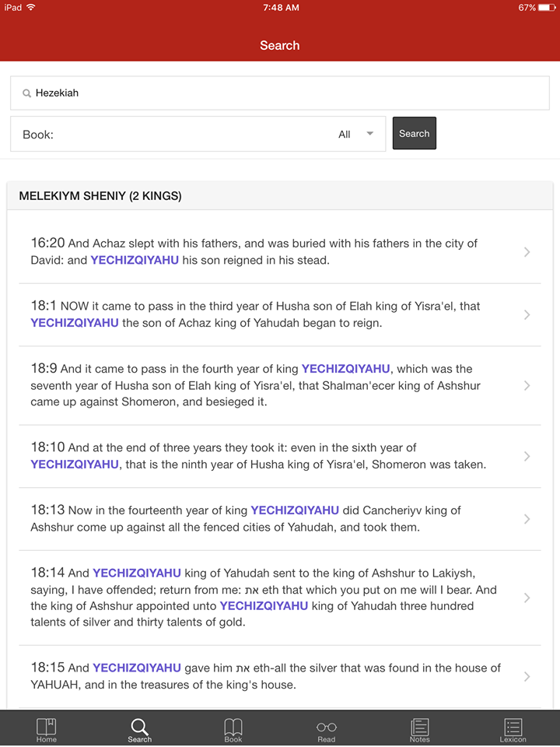Open the Home tab icon

pyautogui.click(x=46, y=727)
